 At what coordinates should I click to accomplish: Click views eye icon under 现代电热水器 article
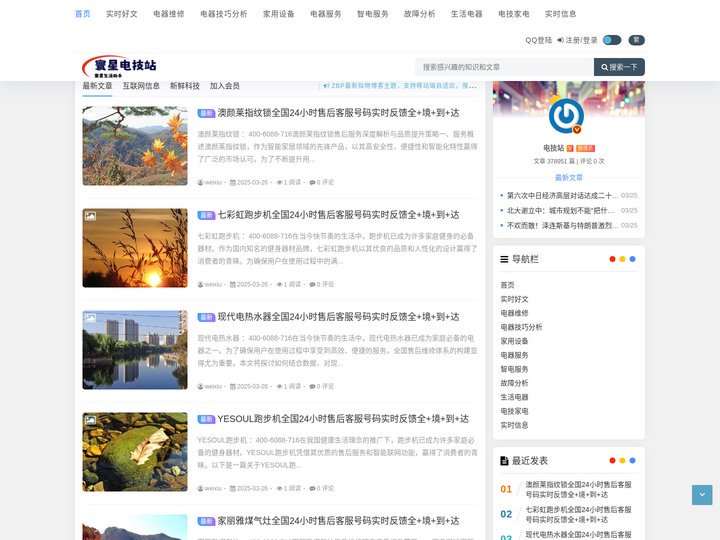[x=279, y=386]
